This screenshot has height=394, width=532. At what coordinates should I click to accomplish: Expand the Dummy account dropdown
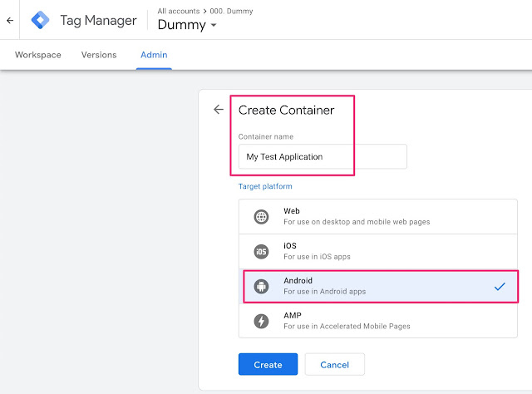click(187, 26)
